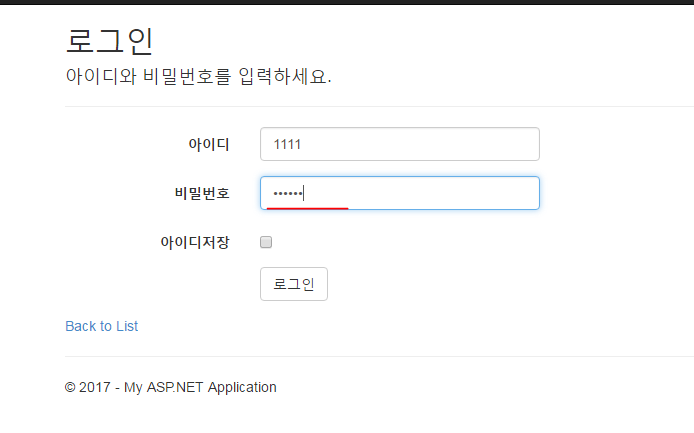This screenshot has height=433, width=694.
Task: Click the © 2017 - My ASP.NET Application footer
Action: pos(171,387)
